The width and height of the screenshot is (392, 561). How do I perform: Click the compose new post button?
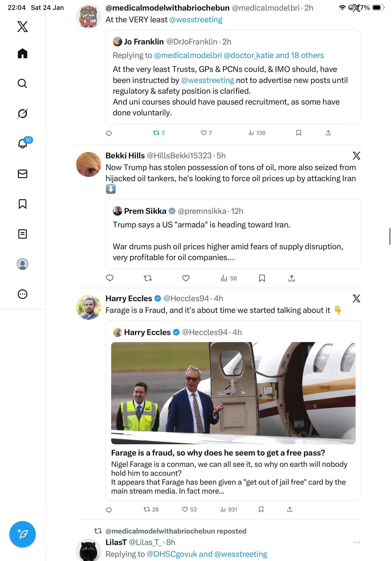(23, 534)
